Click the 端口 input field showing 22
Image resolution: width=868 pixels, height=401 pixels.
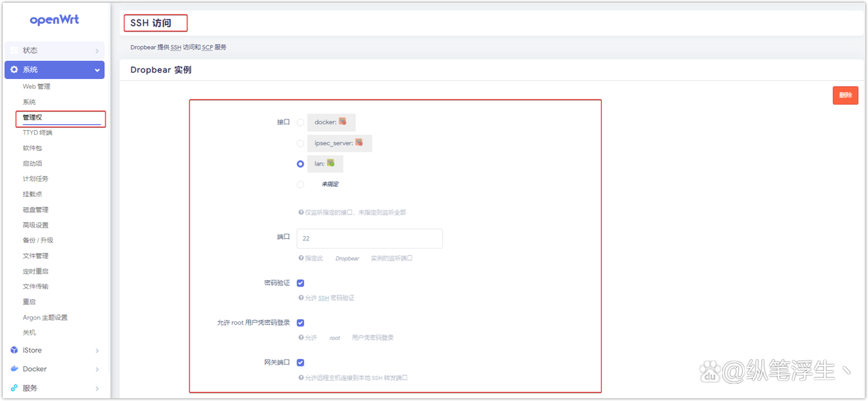[x=370, y=238]
